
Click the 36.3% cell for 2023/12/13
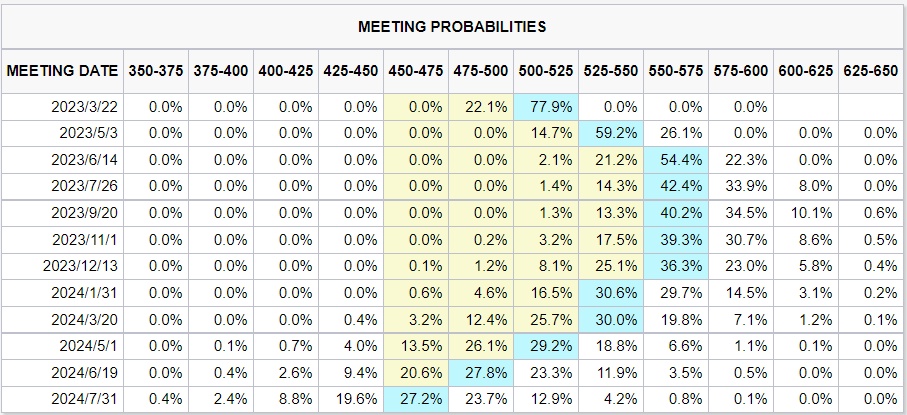[x=677, y=268]
